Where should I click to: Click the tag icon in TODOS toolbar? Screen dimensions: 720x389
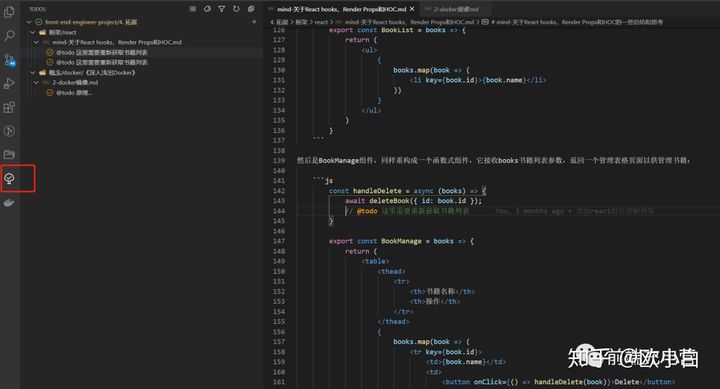coord(207,9)
